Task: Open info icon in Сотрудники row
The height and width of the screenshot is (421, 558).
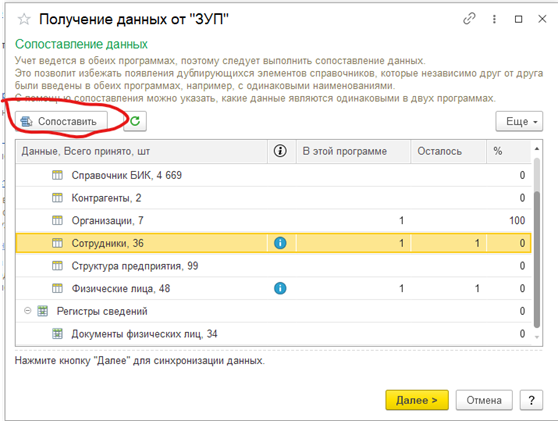Action: tap(280, 243)
